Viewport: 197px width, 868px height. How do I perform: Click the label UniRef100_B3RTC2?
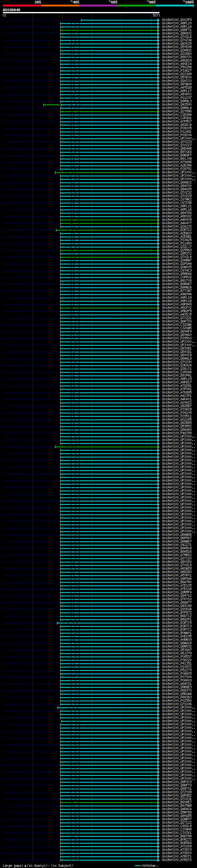[176, 230]
